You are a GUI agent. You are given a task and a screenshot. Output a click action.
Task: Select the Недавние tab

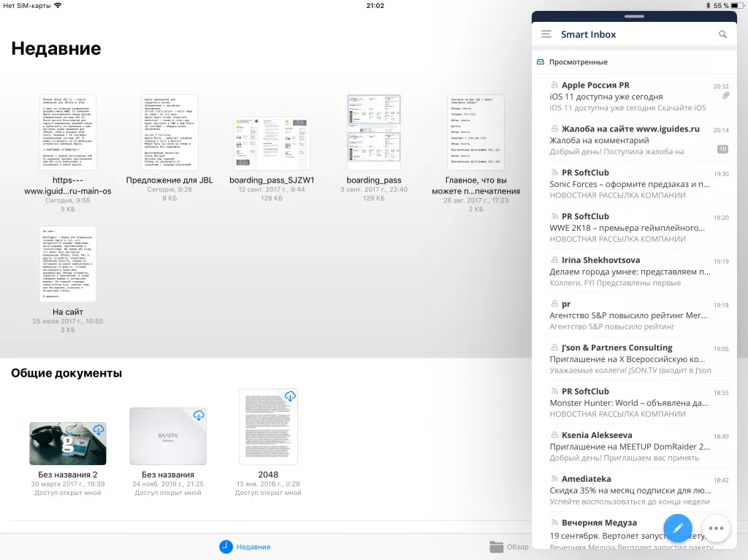pos(246,545)
